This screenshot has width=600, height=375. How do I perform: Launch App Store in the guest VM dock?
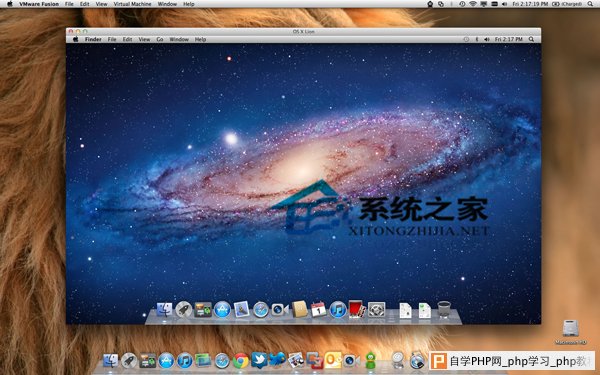222,310
